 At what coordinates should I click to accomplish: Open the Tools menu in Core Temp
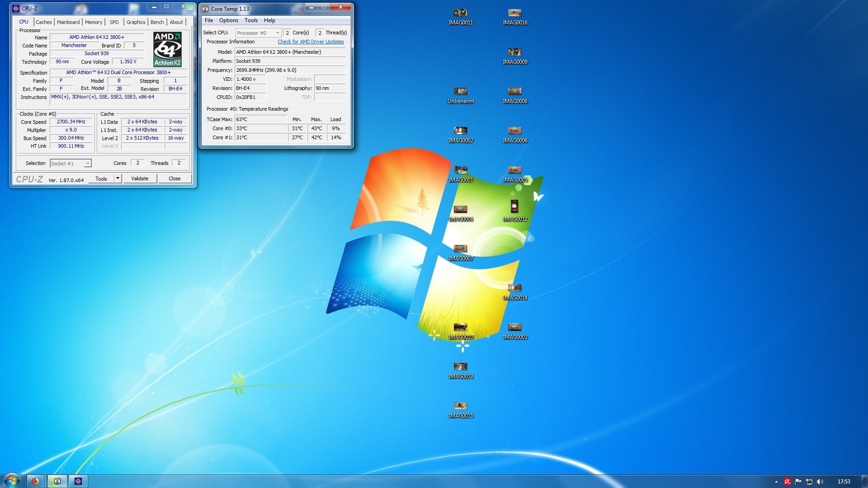(x=251, y=20)
